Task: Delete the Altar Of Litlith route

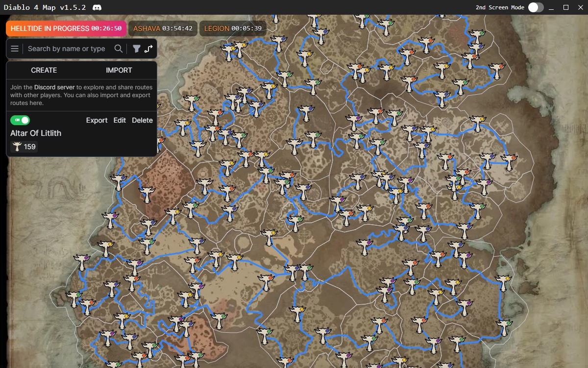Action: tap(142, 120)
